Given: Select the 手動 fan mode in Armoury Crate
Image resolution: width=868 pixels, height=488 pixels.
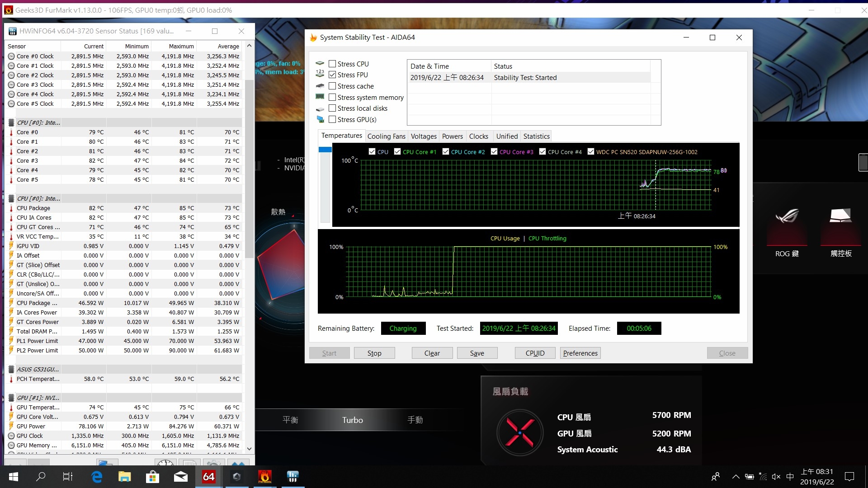Looking at the screenshot, I should (x=415, y=420).
